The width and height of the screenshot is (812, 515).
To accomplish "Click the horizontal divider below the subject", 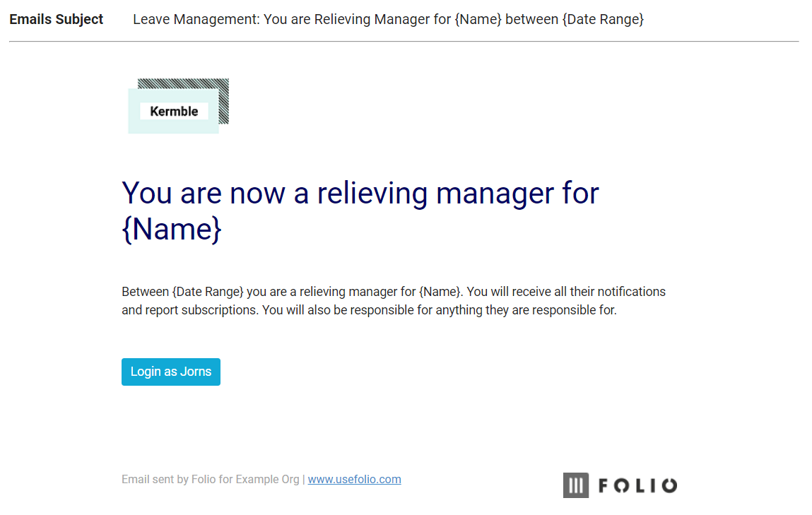I will [x=404, y=42].
